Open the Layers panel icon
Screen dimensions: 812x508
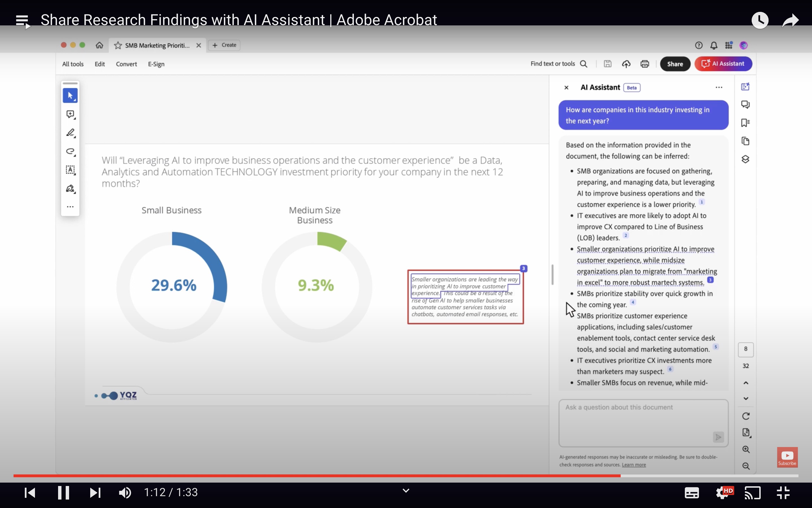[745, 159]
